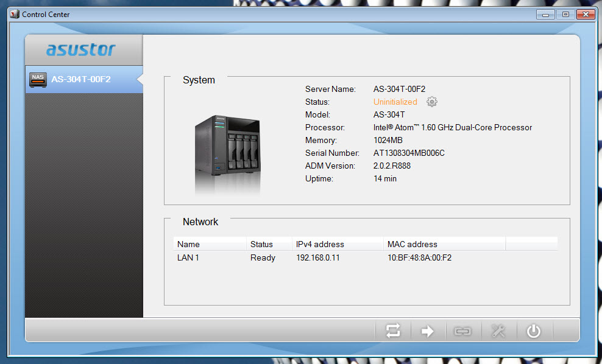Click the ADM version 2.0.2.R888
The image size is (602, 364).
(x=392, y=166)
